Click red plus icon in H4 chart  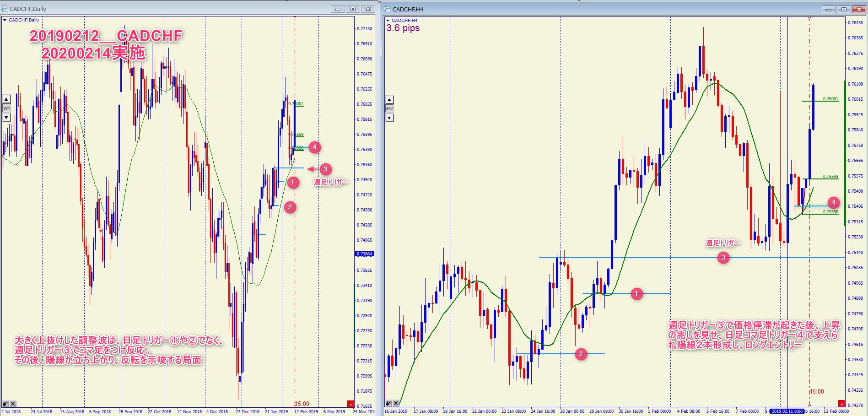tap(841, 403)
